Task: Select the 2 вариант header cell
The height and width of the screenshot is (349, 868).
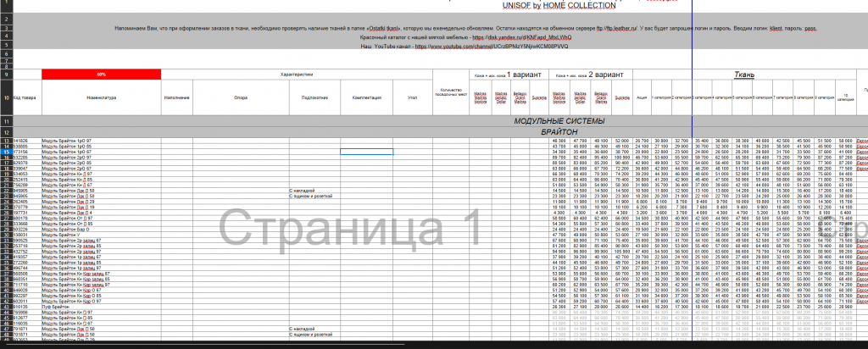Action: (x=590, y=74)
